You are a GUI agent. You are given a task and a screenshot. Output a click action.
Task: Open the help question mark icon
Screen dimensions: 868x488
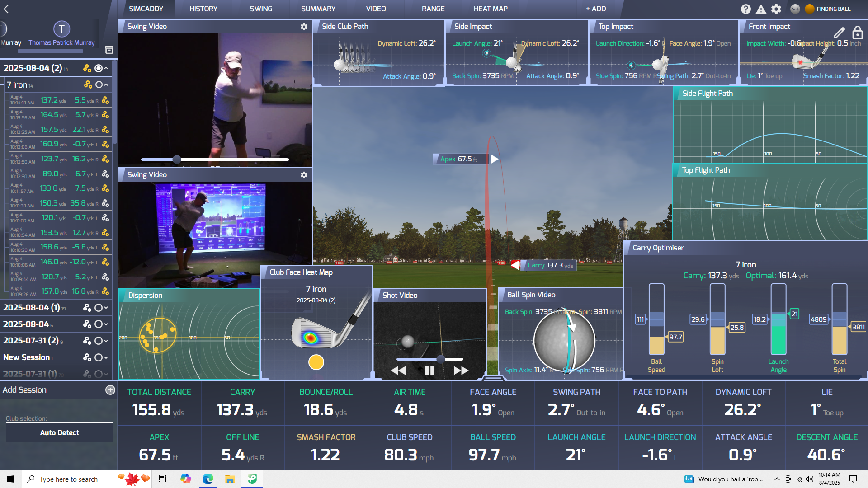point(745,9)
